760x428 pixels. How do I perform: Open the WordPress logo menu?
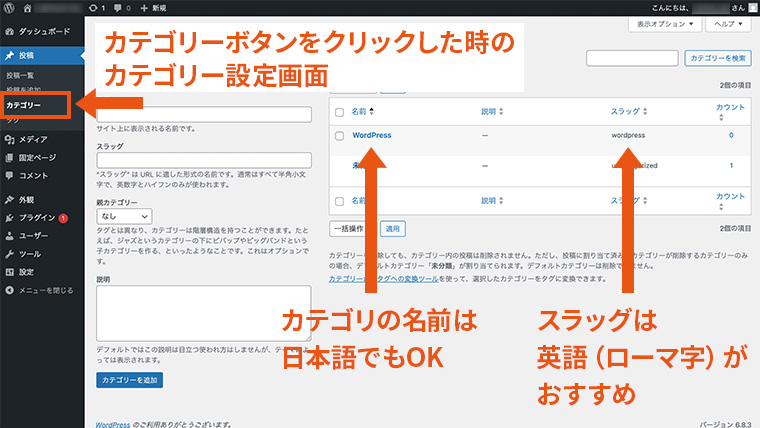[9, 8]
